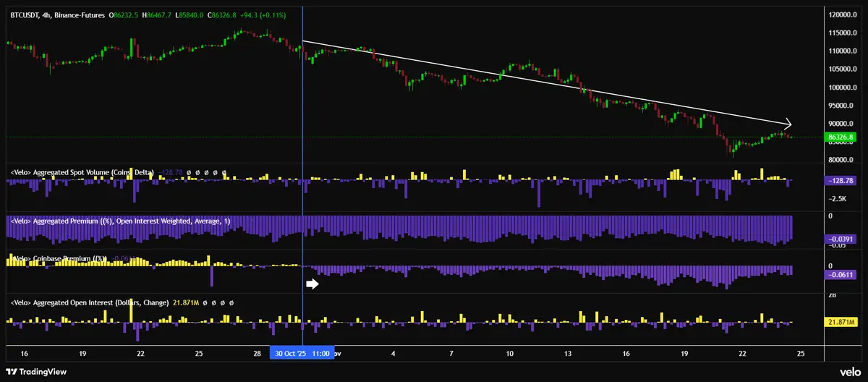Click date 10 on the time axis
Viewport: 868px width, 382px height.
pos(509,354)
